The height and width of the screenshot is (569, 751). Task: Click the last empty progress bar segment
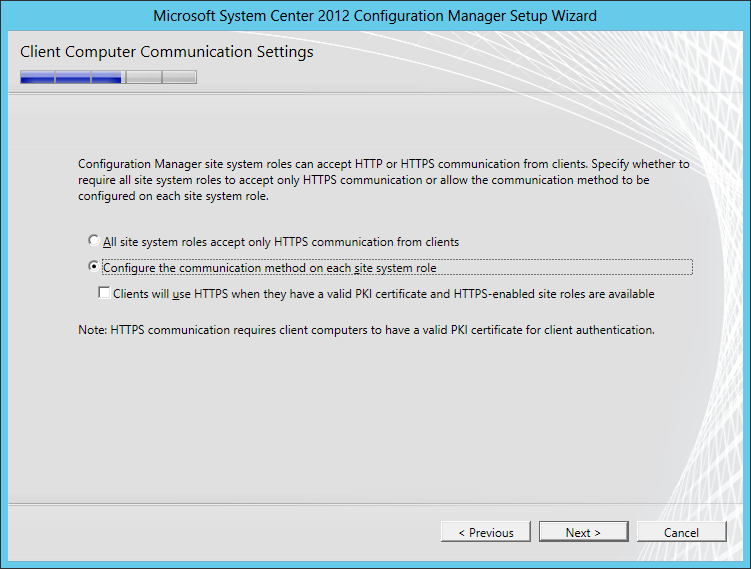click(179, 77)
